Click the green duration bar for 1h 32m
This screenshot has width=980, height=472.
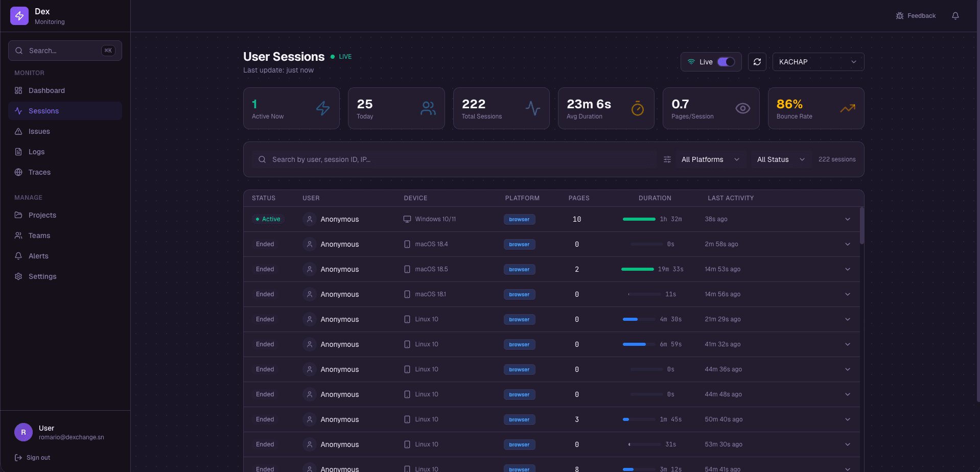[639, 219]
